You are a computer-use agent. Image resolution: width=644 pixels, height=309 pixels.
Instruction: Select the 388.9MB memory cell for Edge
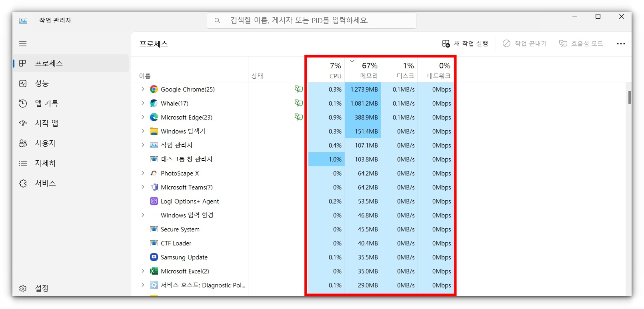(x=363, y=117)
